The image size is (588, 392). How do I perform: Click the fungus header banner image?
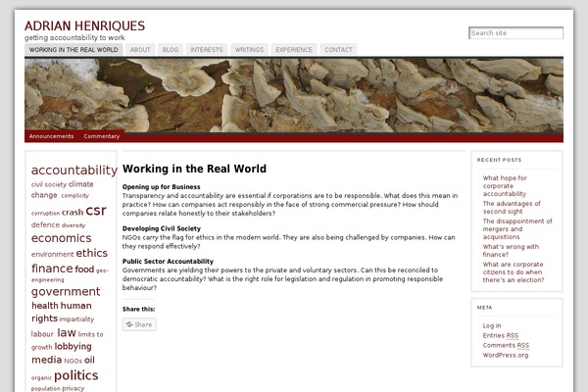(x=294, y=95)
